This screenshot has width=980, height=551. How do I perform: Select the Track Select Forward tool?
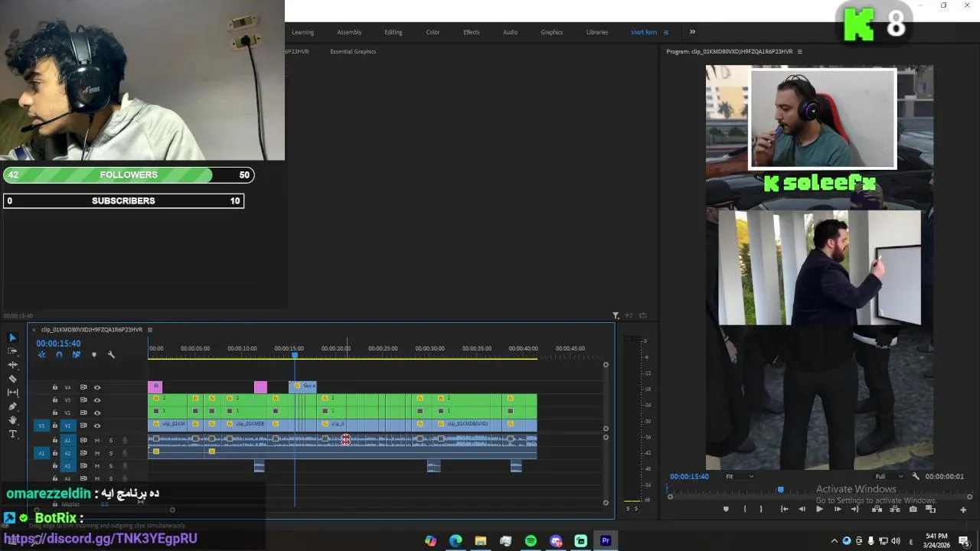click(12, 350)
